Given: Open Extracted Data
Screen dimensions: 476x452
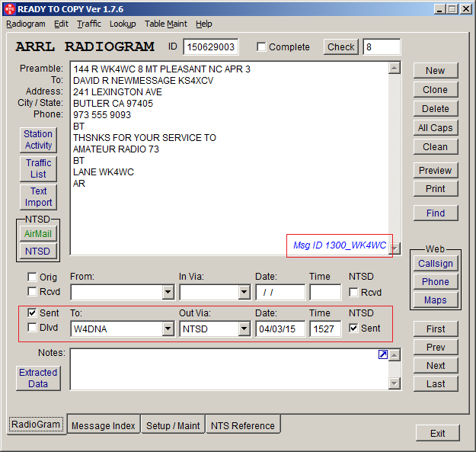Looking at the screenshot, I should [38, 378].
